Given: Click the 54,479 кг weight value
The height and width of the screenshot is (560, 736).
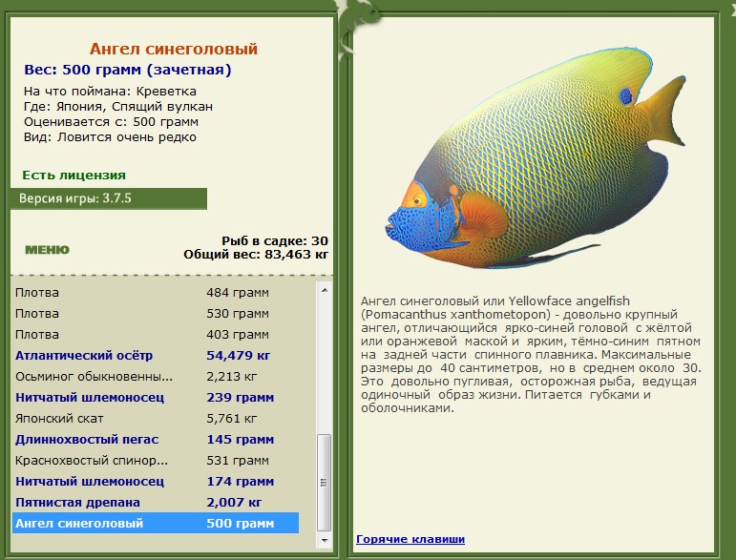Looking at the screenshot, I should (x=238, y=356).
